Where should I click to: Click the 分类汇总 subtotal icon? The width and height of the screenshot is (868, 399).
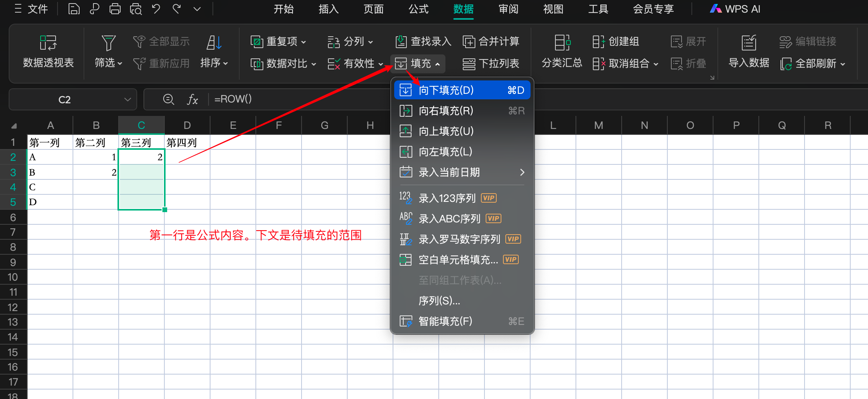click(x=562, y=51)
